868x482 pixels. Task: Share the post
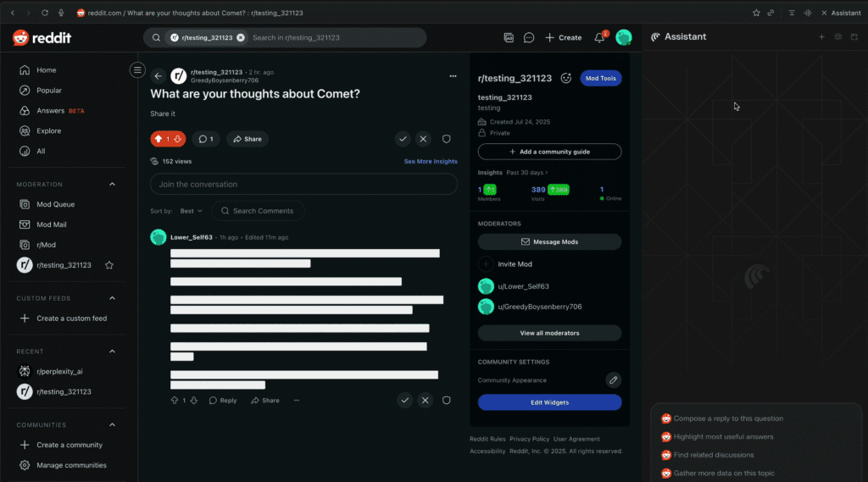248,139
